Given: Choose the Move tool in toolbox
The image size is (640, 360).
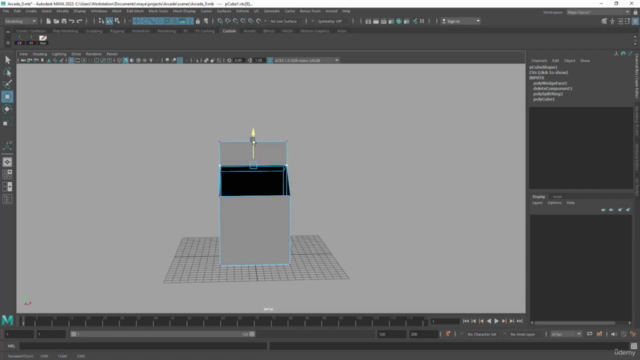Looking at the screenshot, I should pos(7,97).
